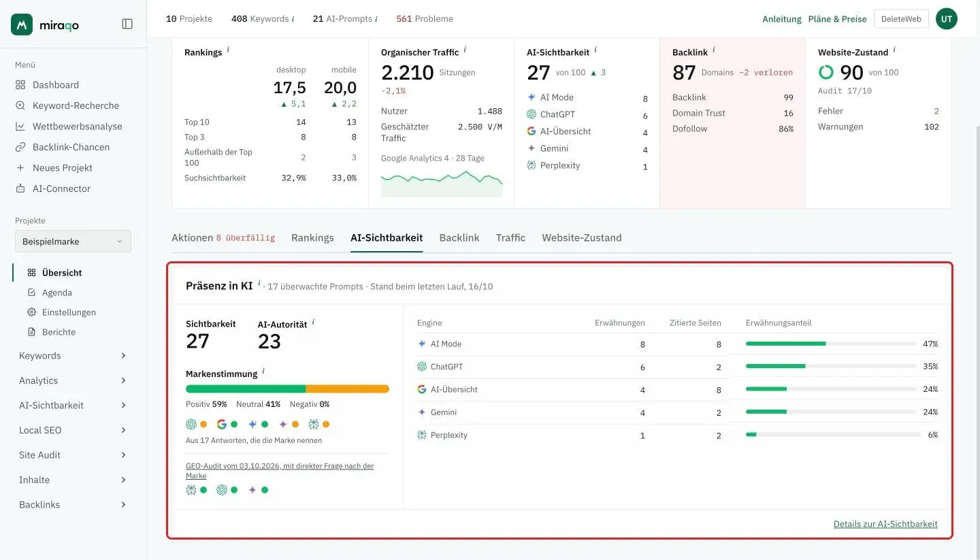This screenshot has width=980, height=560.
Task: Click the info icon next to Rankings card
Action: point(228,50)
